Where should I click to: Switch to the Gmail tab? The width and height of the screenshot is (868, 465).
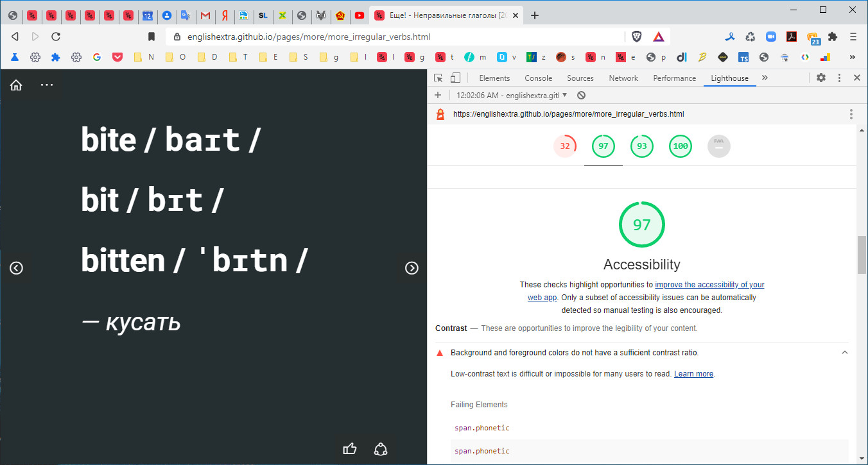[205, 15]
